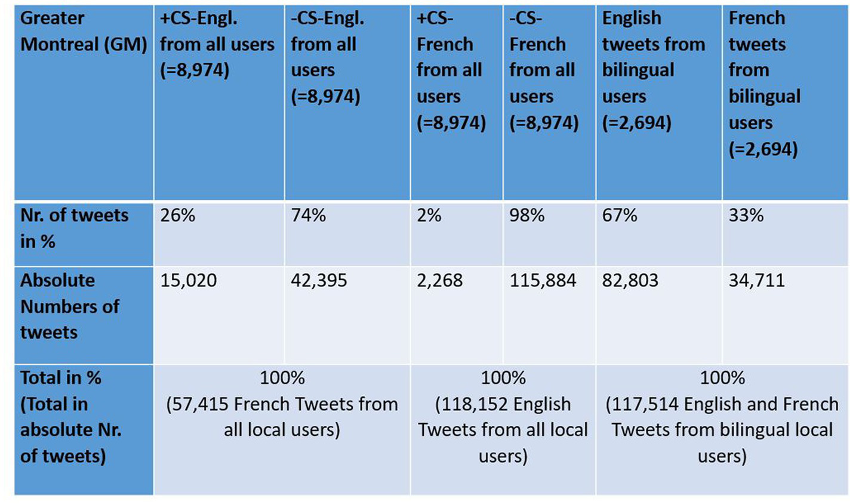Click the "-CS-French from all users" header
The width and height of the screenshot is (853, 504).
544,70
